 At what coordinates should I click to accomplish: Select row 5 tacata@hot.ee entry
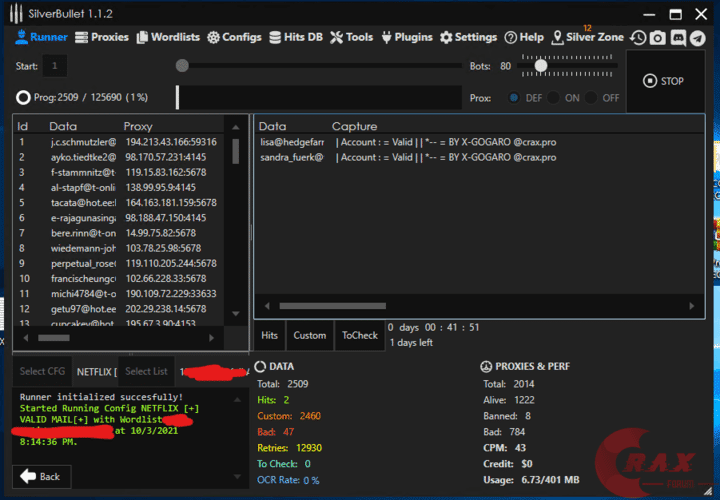[x=119, y=202]
